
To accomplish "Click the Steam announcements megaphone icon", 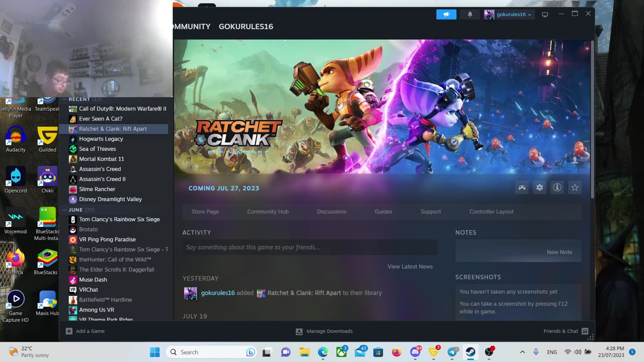I will (x=446, y=14).
